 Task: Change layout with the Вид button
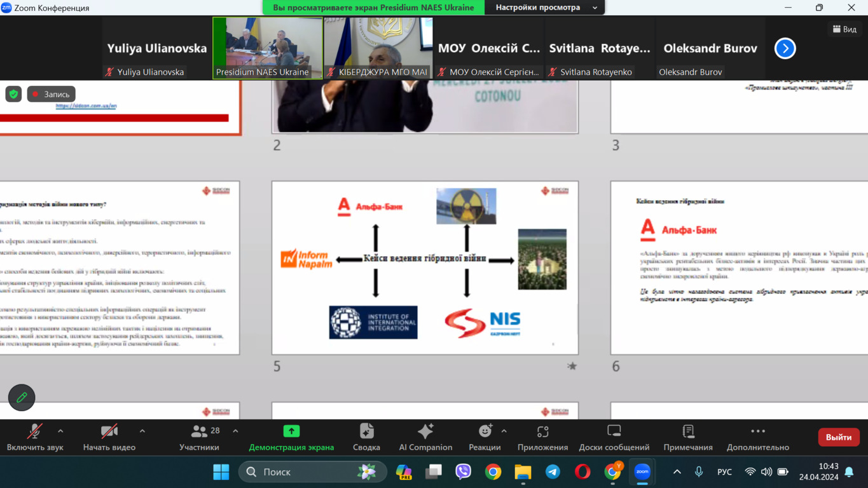click(844, 29)
